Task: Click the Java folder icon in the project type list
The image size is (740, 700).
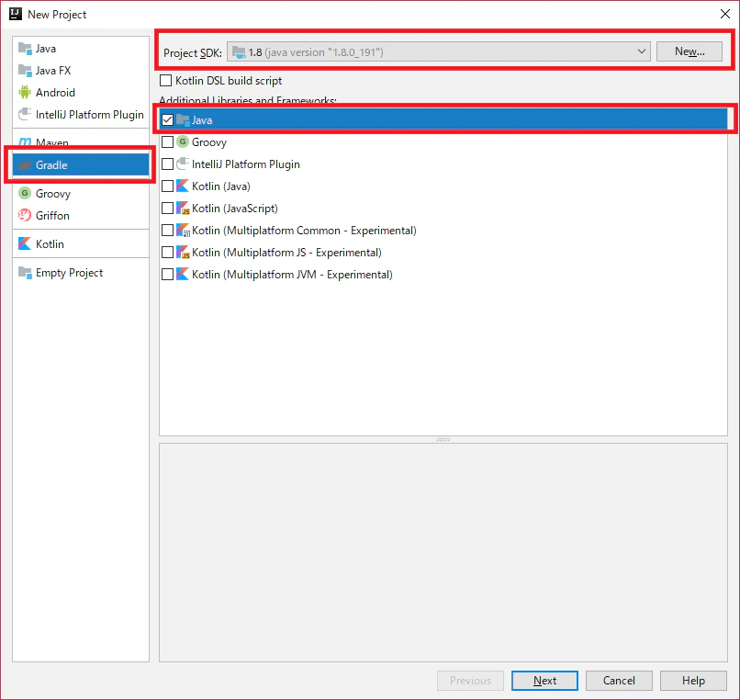Action: point(25,48)
